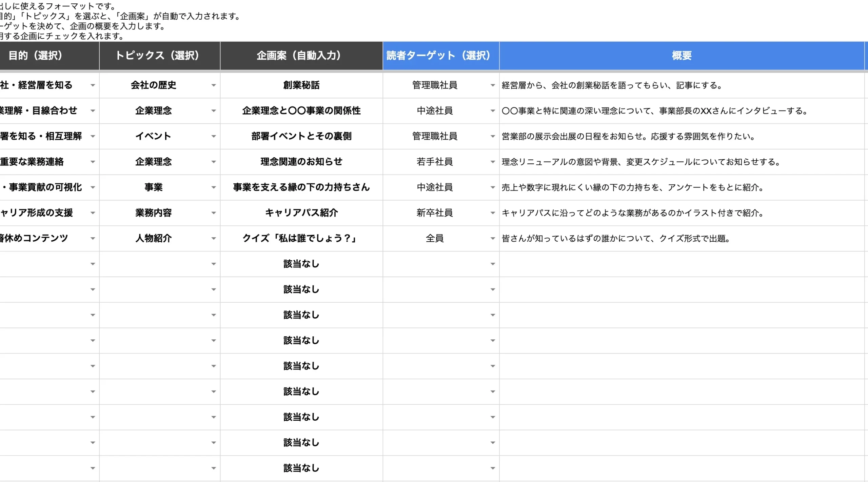Select summary cell starting 経営層から、会社の創業秘話
The height and width of the screenshot is (482, 868).
[682, 85]
